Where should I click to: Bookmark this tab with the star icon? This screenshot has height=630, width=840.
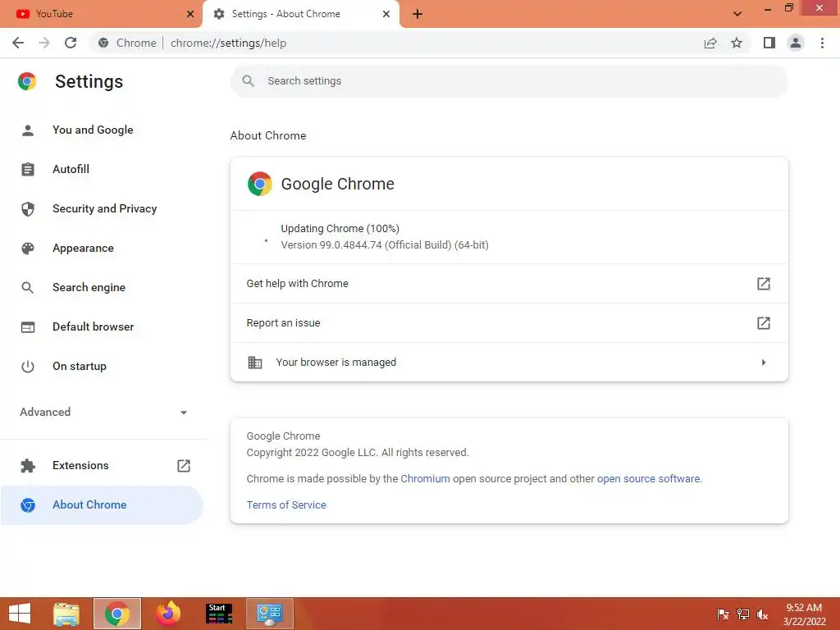coord(737,43)
